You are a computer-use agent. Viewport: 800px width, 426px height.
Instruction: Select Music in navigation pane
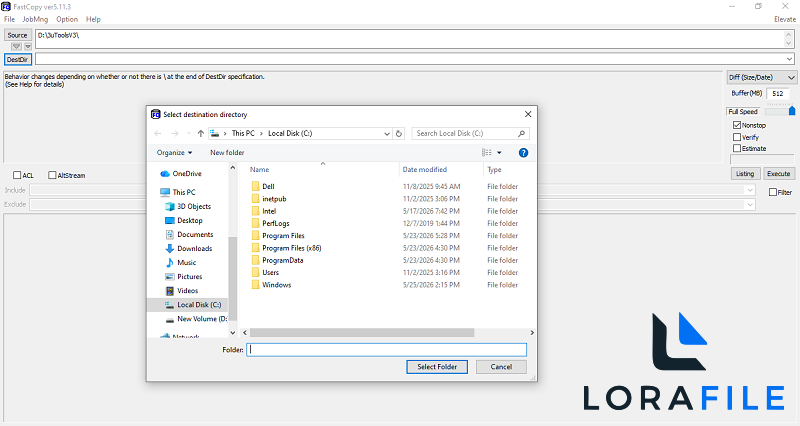[x=186, y=262]
